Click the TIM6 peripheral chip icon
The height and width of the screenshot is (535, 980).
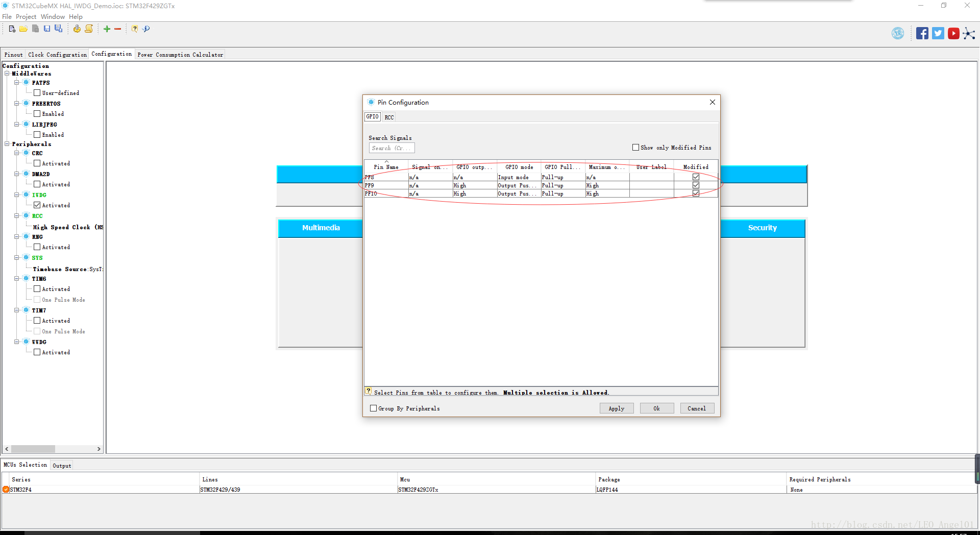(x=26, y=278)
